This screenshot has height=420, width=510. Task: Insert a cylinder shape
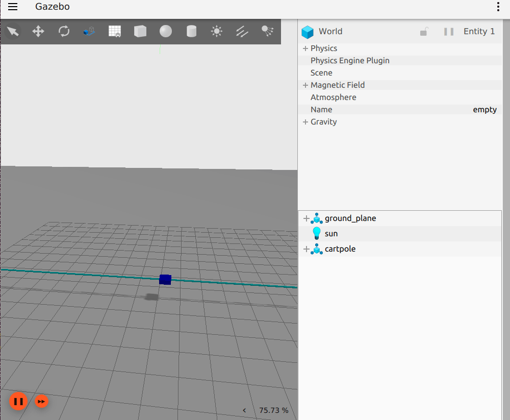click(191, 31)
